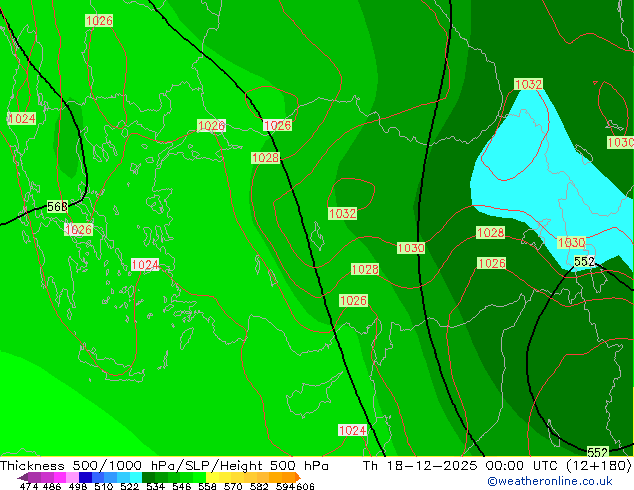This screenshot has height=490, width=634.
Task: Click the 1028 label directly below two 1026 labels
Action: tap(265, 158)
